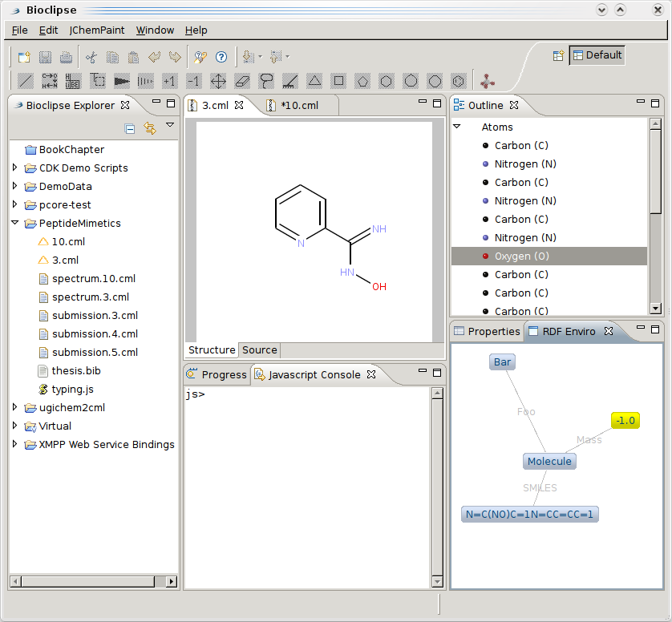Select the eraser tool in the toolbar
Image resolution: width=672 pixels, height=622 pixels.
tap(242, 81)
